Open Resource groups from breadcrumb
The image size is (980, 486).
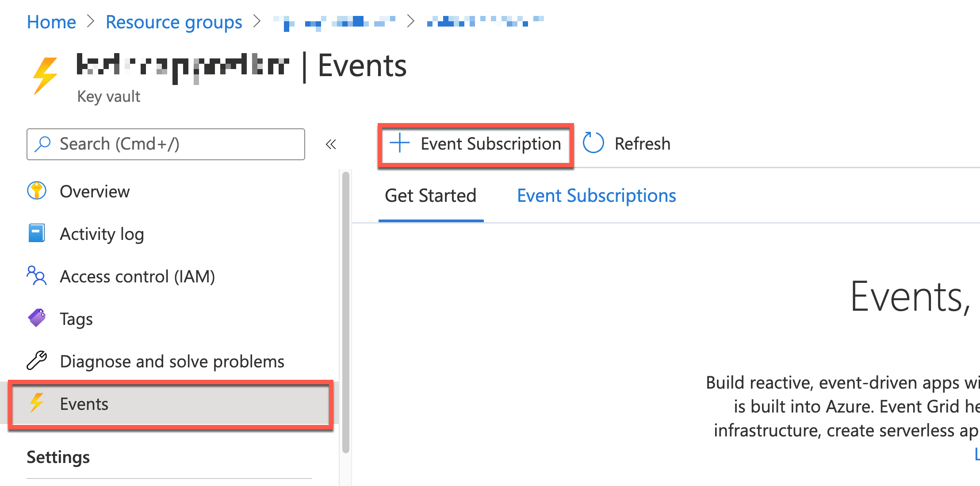(x=174, y=21)
